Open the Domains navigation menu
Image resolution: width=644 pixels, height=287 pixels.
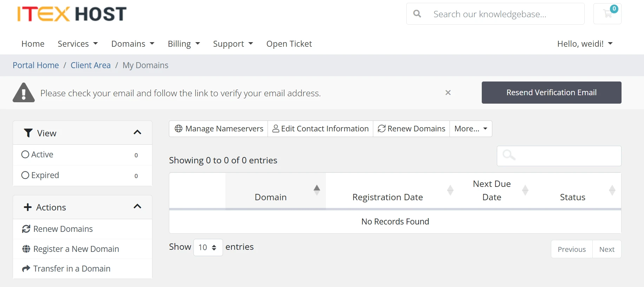pos(133,44)
